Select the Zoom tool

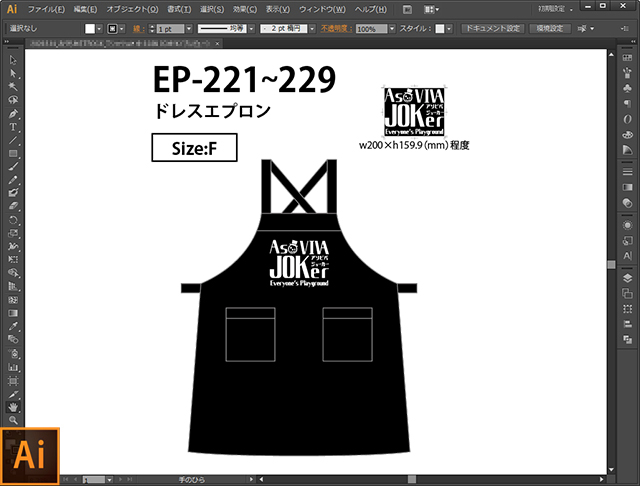tap(13, 420)
